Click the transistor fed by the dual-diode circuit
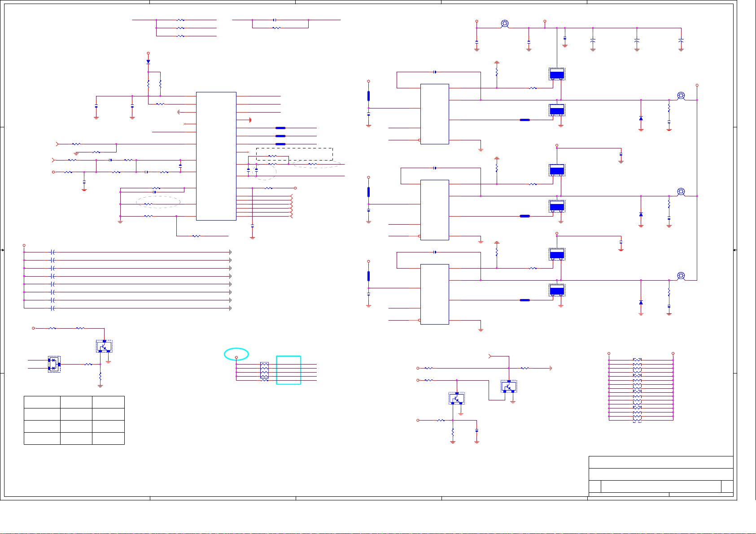 click(x=104, y=346)
